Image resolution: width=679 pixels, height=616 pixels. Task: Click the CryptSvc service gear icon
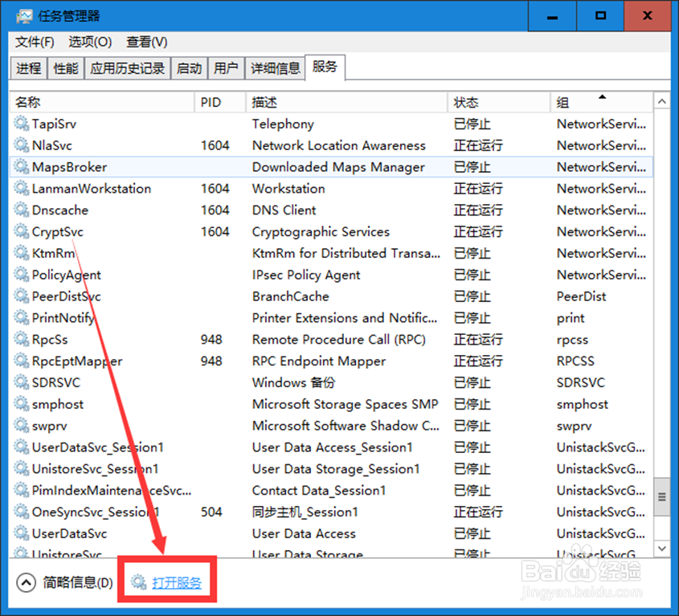[x=20, y=231]
